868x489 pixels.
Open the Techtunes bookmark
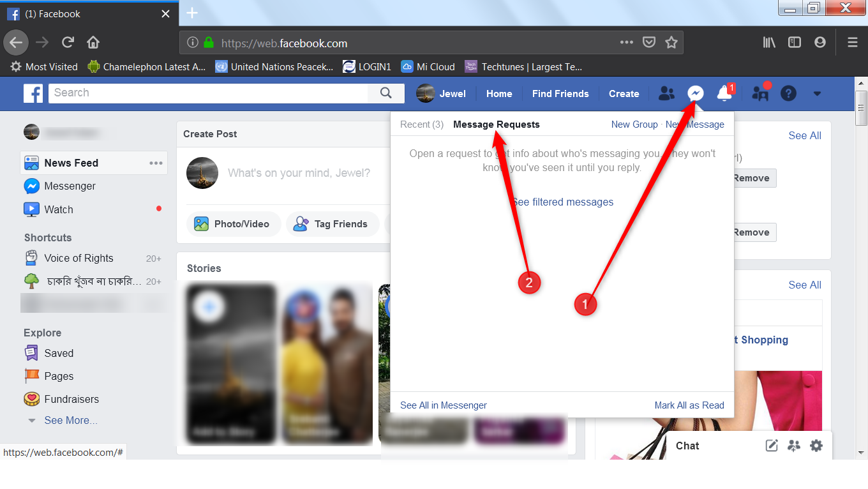pos(523,66)
